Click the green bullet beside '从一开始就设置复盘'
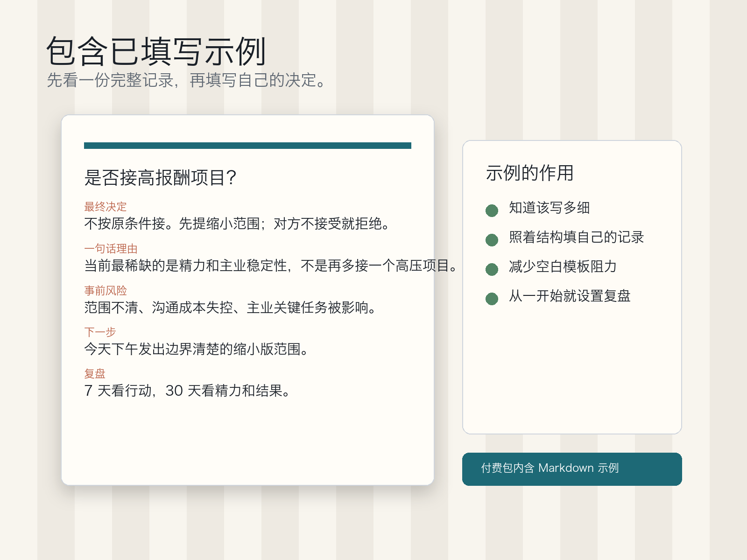The width and height of the screenshot is (747, 560). pos(492,299)
